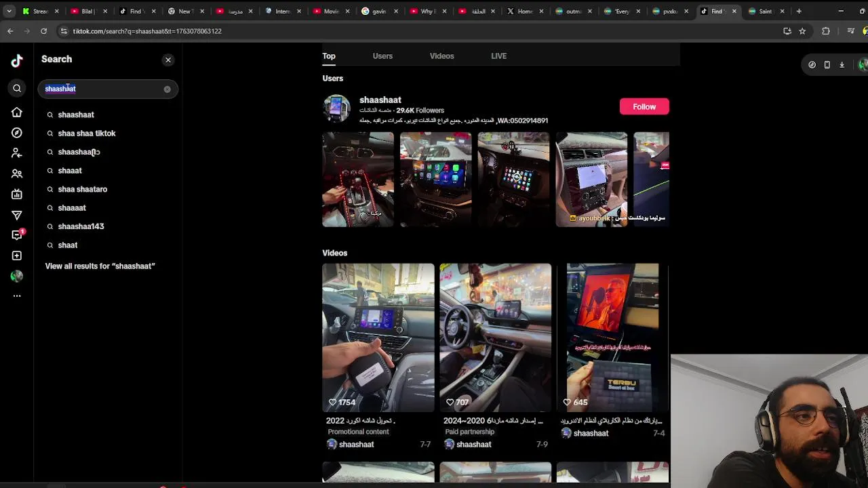Switch to the Videos tab
Screen dimensions: 868x488
(x=441, y=56)
